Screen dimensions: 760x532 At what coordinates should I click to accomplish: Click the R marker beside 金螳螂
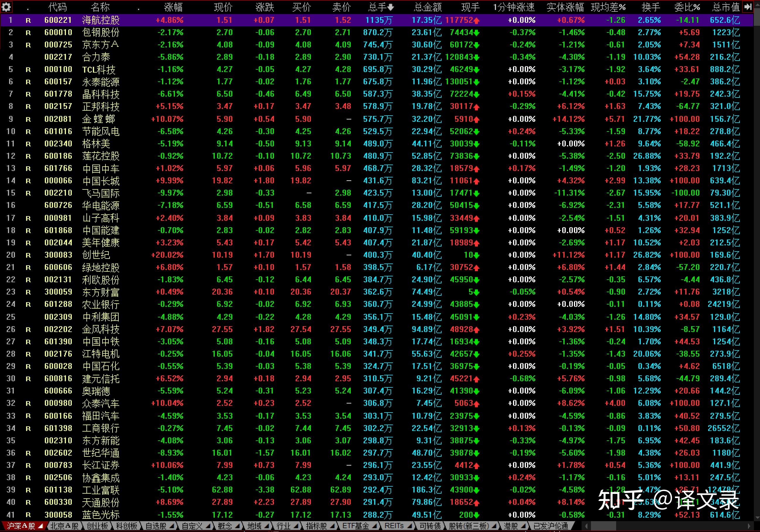(28, 119)
